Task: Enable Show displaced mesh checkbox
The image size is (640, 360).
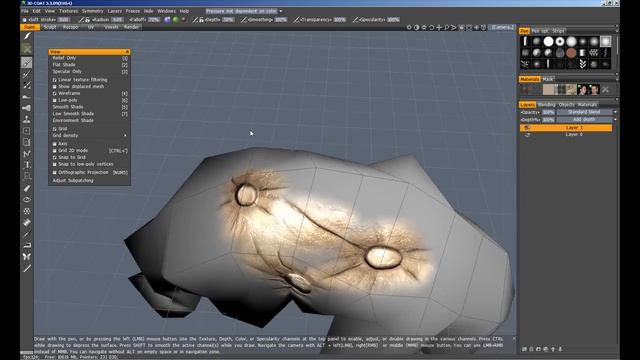Action: click(55, 87)
